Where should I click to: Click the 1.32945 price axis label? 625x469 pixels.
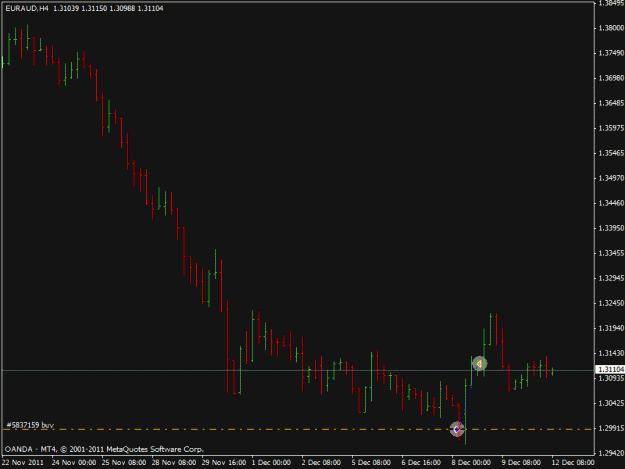coord(611,278)
